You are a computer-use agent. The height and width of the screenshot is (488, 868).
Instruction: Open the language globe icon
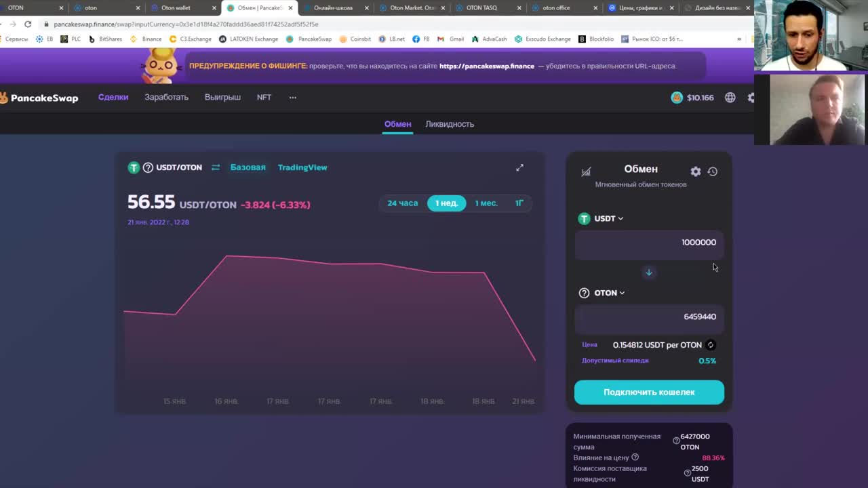click(730, 98)
